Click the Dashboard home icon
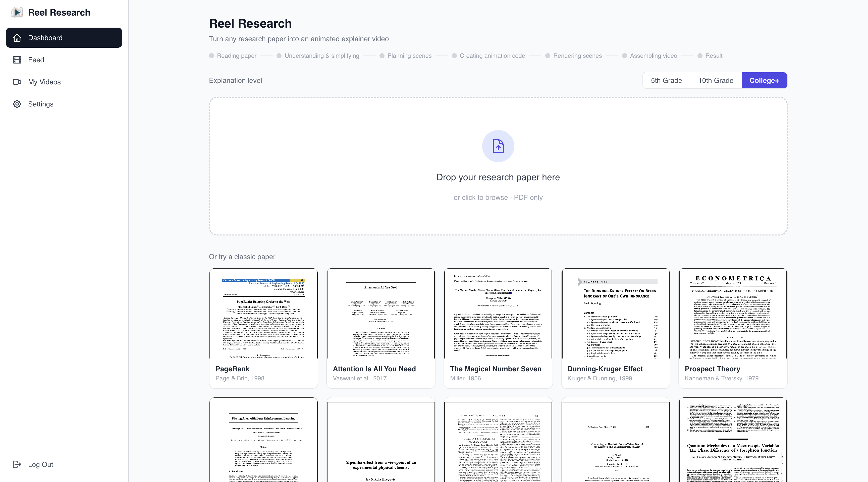Viewport: 868px width, 482px height. point(17,38)
